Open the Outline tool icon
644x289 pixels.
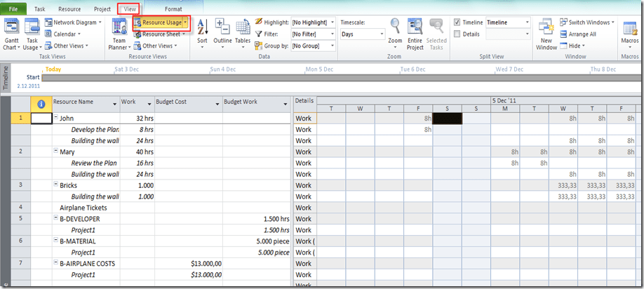223,28
